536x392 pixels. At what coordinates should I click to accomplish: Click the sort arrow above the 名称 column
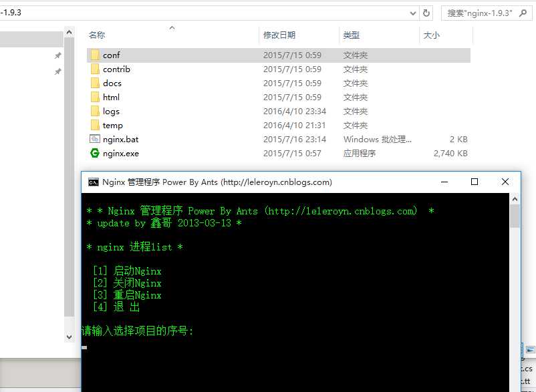pos(172,28)
